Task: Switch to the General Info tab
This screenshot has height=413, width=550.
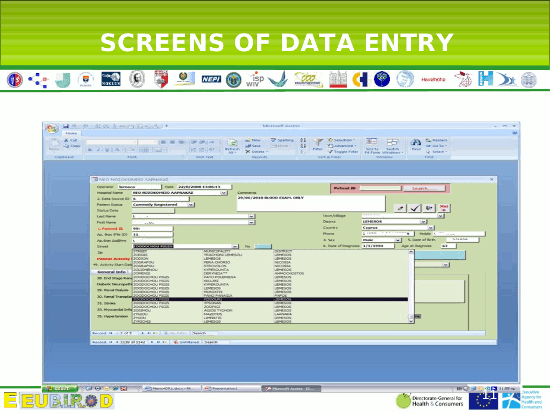Action: [111, 272]
